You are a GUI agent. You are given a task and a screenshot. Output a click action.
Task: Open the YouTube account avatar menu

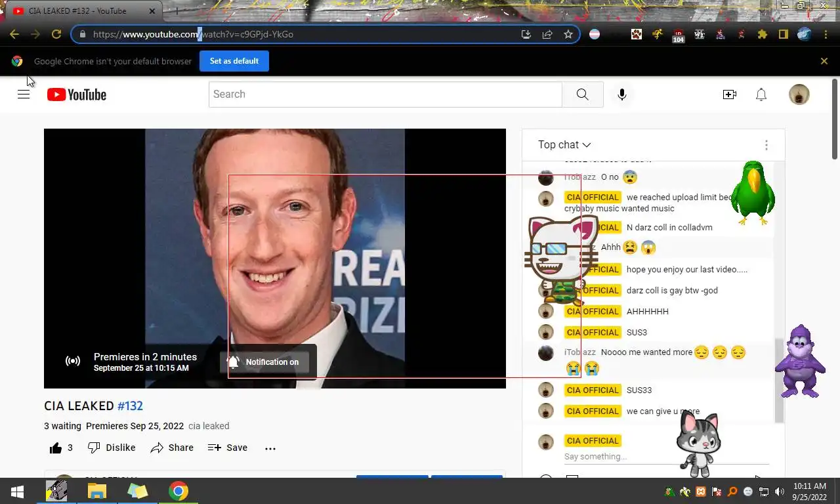pyautogui.click(x=799, y=94)
